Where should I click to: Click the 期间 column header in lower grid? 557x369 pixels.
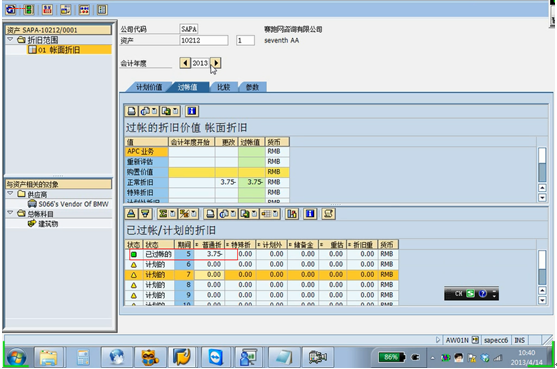183,244
